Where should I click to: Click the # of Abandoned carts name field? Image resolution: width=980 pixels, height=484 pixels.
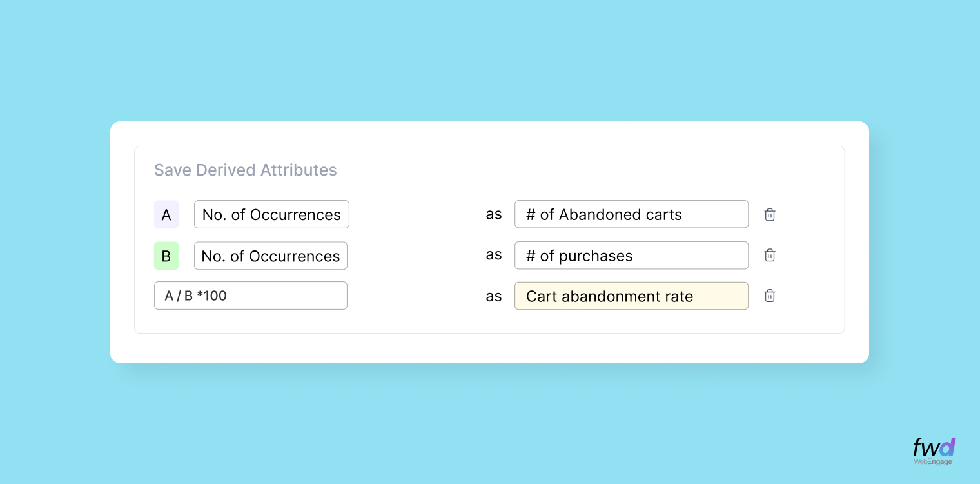631,214
